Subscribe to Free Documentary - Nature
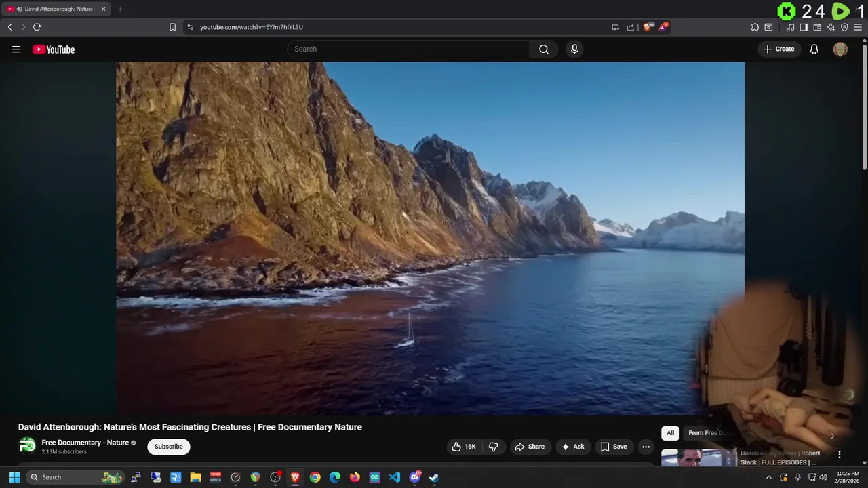868x488 pixels. [168, 447]
